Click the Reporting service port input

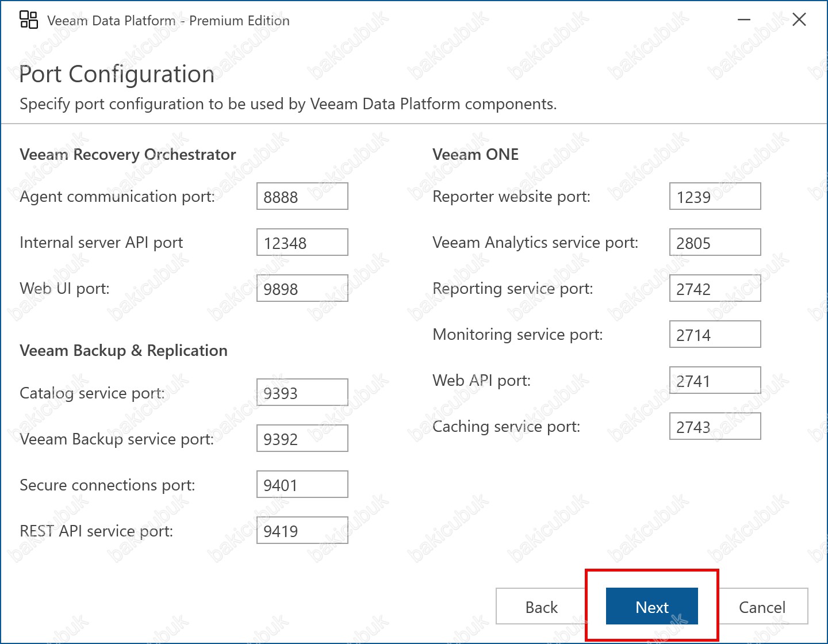coord(715,289)
